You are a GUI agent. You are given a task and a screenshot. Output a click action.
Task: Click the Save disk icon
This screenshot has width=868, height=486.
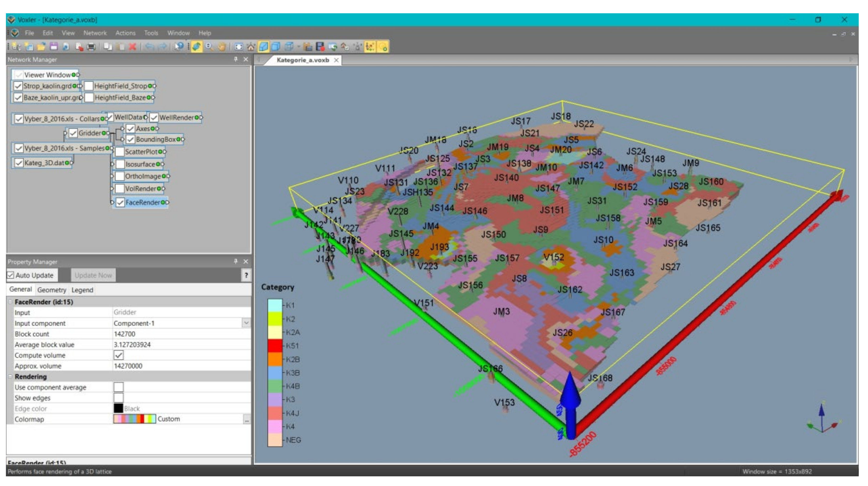pos(54,47)
